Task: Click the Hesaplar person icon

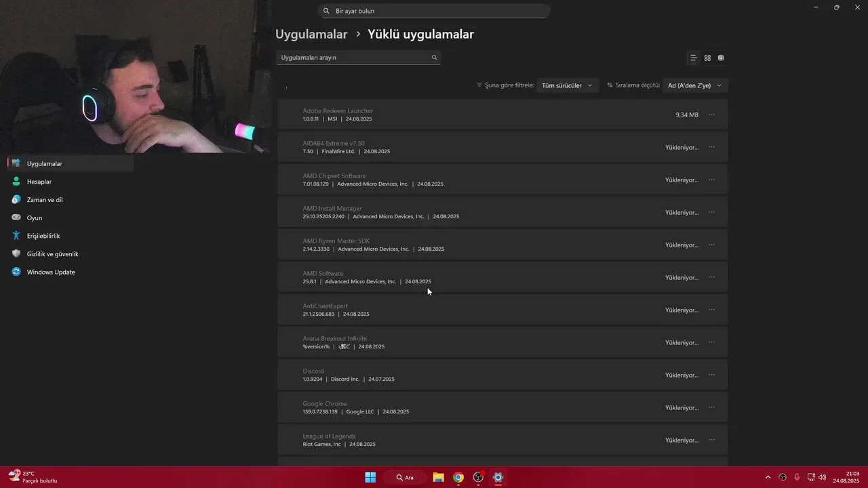Action: (16, 182)
